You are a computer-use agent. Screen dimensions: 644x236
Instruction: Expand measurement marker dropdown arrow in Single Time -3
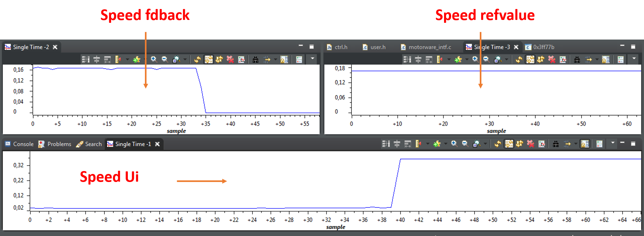point(449,59)
